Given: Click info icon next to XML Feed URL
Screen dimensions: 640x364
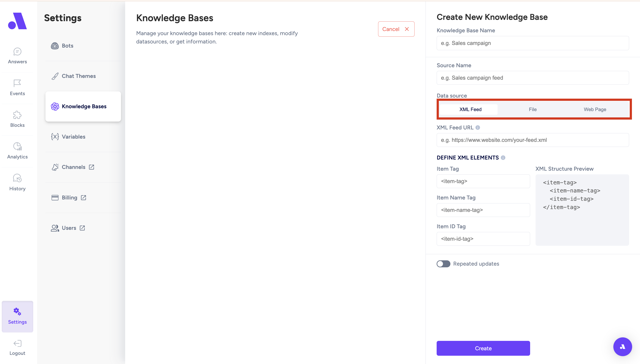Looking at the screenshot, I should click(x=478, y=127).
